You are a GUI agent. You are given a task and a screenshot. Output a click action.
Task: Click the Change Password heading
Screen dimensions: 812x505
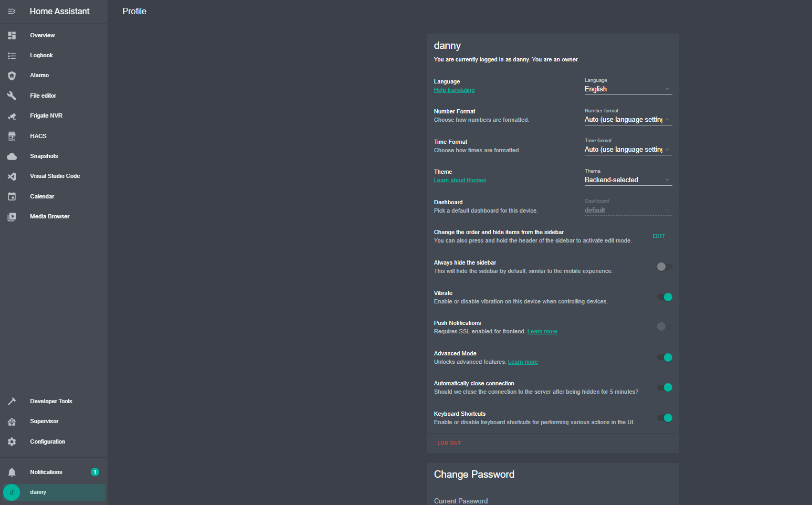coord(474,475)
